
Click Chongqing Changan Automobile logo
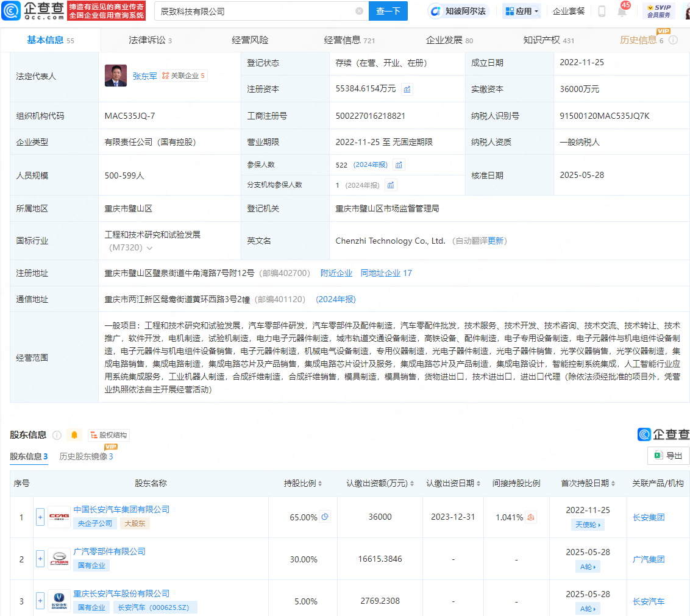pyautogui.click(x=59, y=601)
